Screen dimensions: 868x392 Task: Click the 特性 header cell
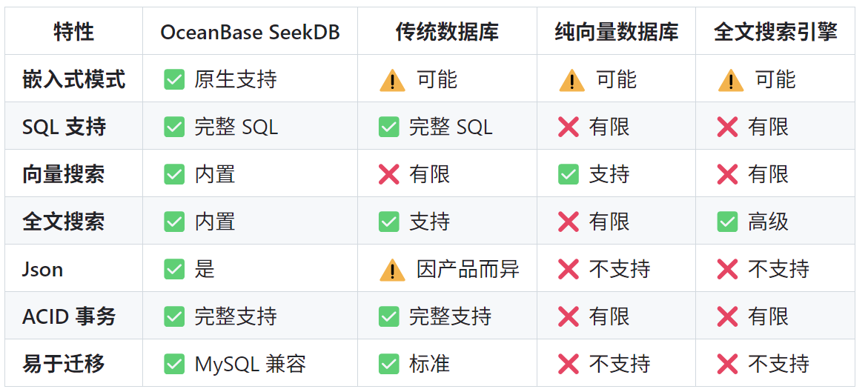click(74, 32)
